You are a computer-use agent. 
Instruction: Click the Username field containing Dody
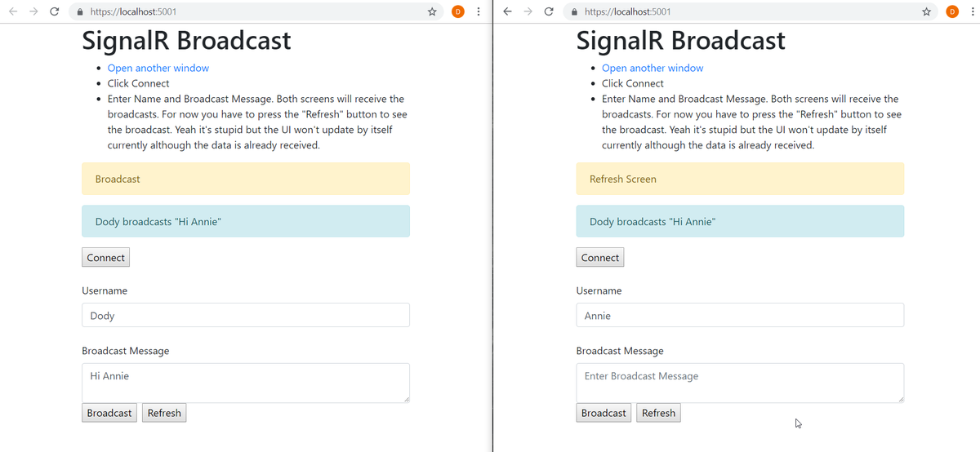[246, 315]
